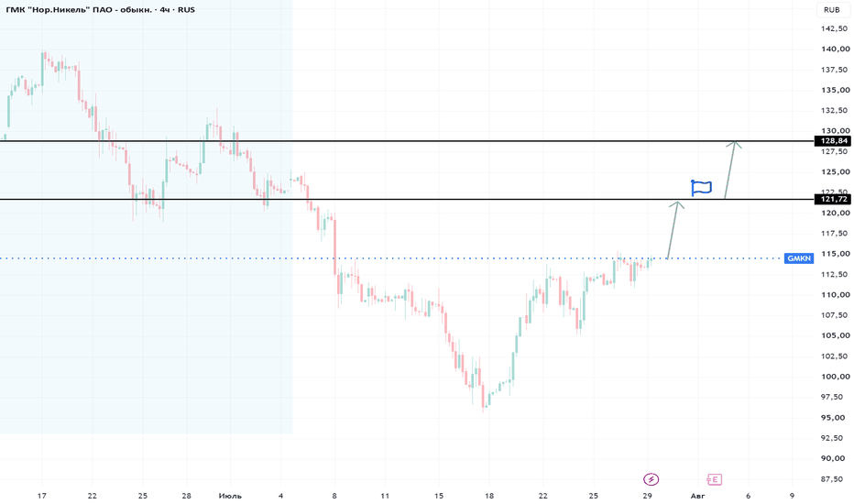Screen dimensions: 854x504
Task: Click the 17 date label on time axis
Action: pyautogui.click(x=42, y=496)
